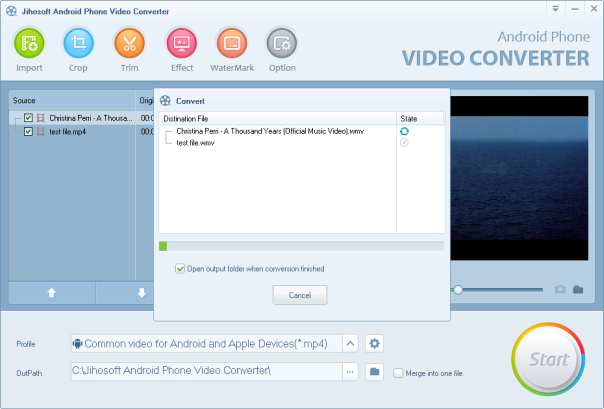
Task: Click the video preview slider handle
Action: (x=457, y=290)
